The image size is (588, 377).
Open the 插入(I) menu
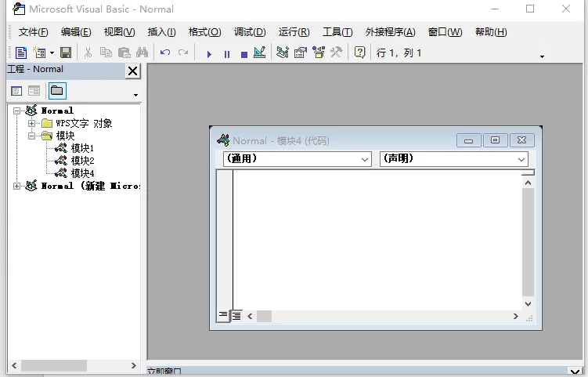pyautogui.click(x=161, y=32)
